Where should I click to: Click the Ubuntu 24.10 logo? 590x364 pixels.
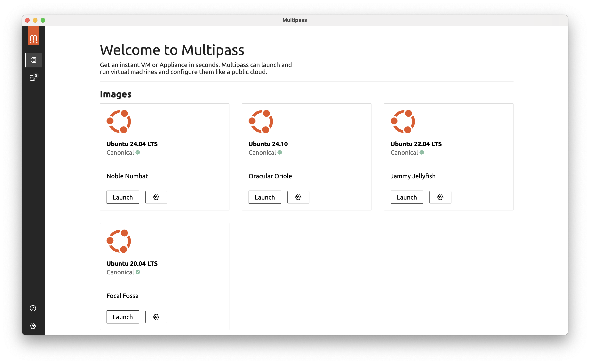pos(261,122)
